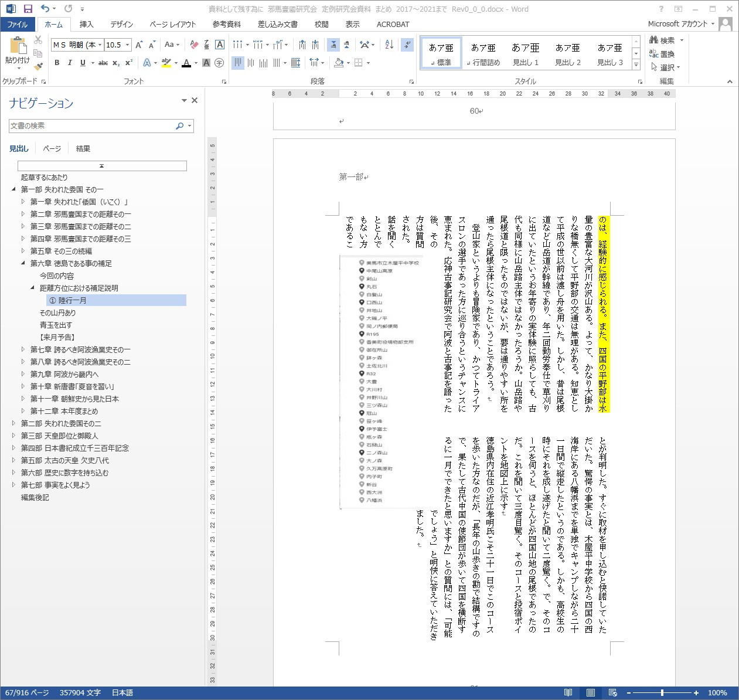Apply the 見出し 2 style
This screenshot has height=700, width=739.
[x=568, y=54]
